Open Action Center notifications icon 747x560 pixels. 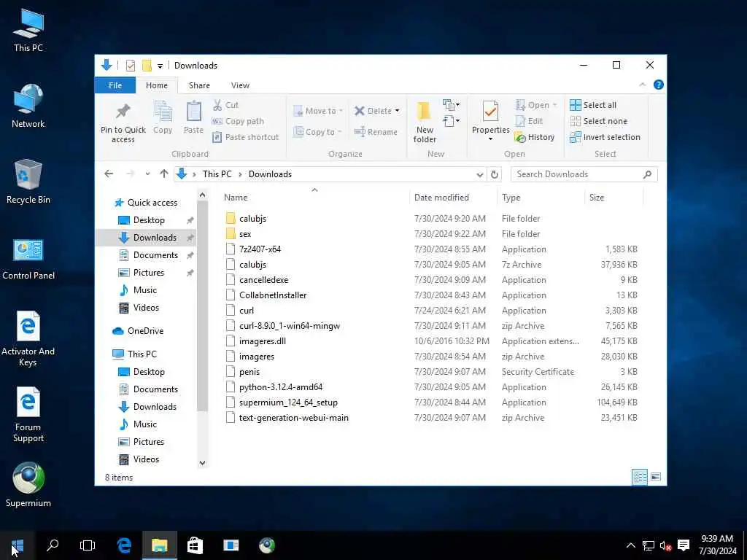[684, 545]
